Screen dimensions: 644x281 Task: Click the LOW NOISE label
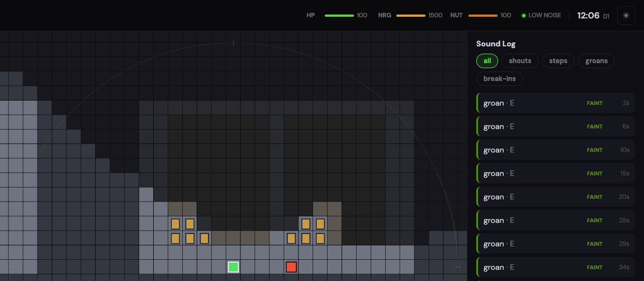544,16
